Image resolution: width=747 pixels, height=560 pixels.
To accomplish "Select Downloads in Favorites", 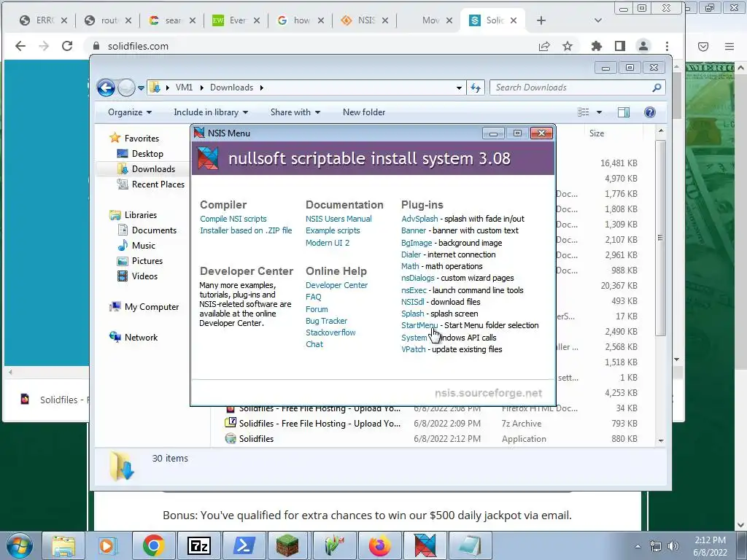I will coord(153,169).
